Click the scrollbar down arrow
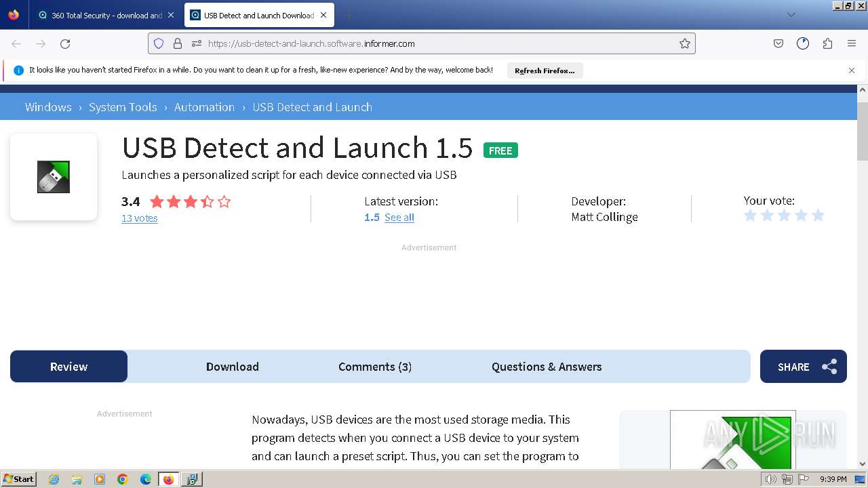Viewport: 868px width, 488px height. [x=863, y=464]
